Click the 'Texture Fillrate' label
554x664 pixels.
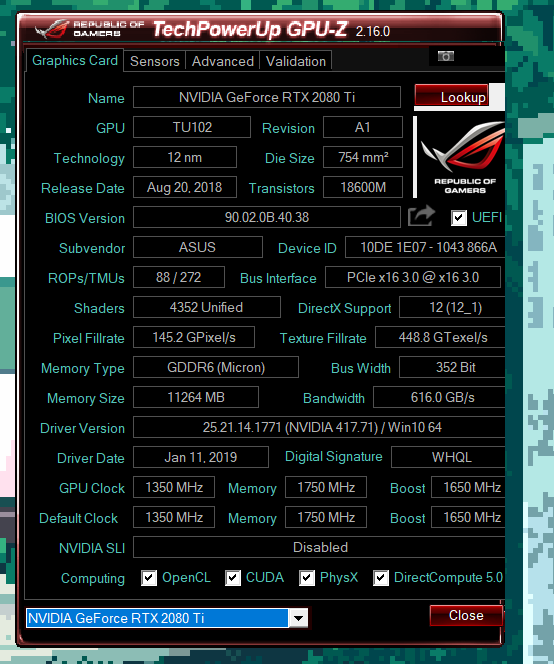[x=323, y=338]
